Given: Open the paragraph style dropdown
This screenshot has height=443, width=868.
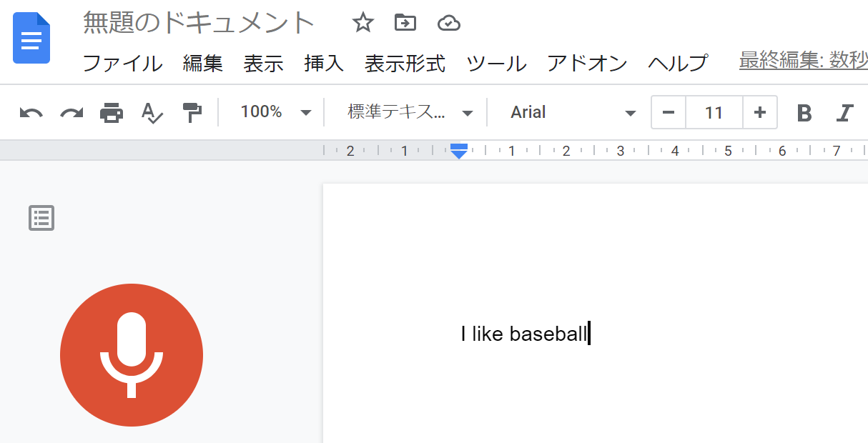Looking at the screenshot, I should pyautogui.click(x=410, y=112).
